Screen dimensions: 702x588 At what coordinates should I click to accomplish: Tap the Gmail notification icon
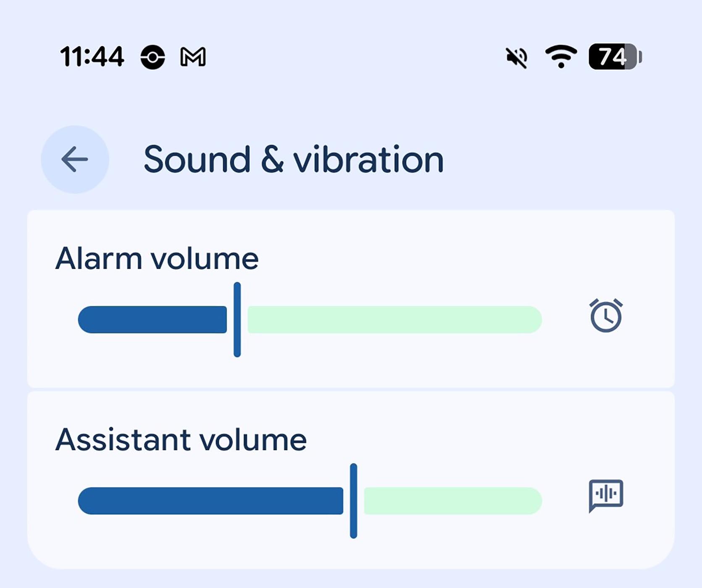point(193,57)
